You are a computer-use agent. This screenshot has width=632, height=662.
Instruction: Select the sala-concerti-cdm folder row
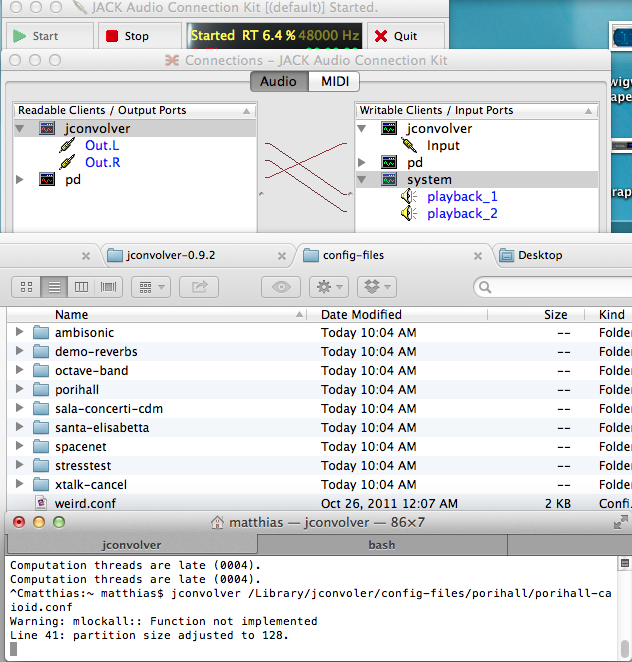click(320, 409)
